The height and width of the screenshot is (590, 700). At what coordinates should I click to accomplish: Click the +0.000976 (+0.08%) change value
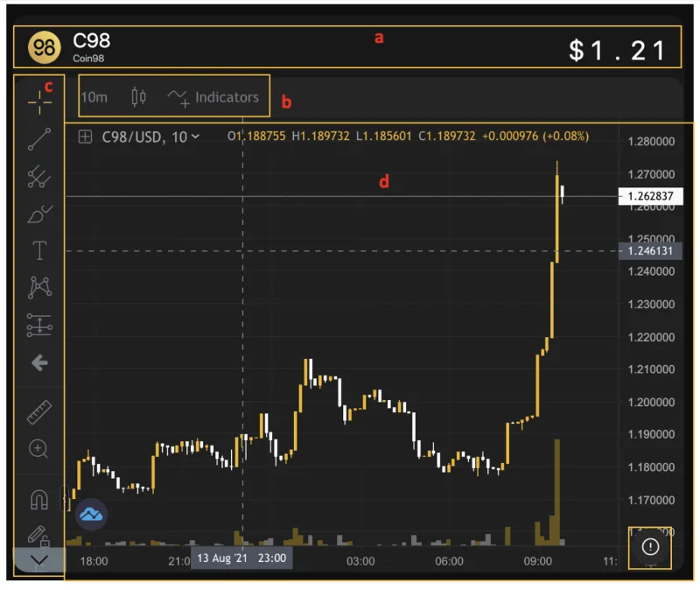[x=535, y=137]
